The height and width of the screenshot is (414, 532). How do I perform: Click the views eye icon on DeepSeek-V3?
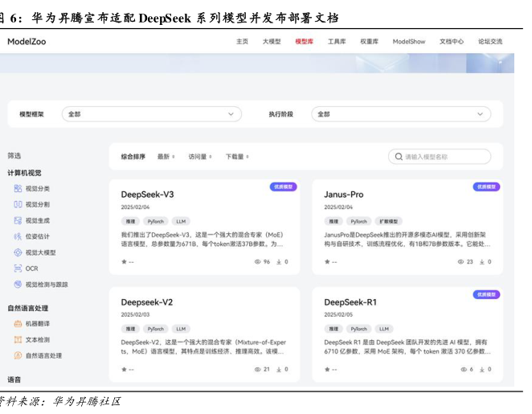coord(257,261)
